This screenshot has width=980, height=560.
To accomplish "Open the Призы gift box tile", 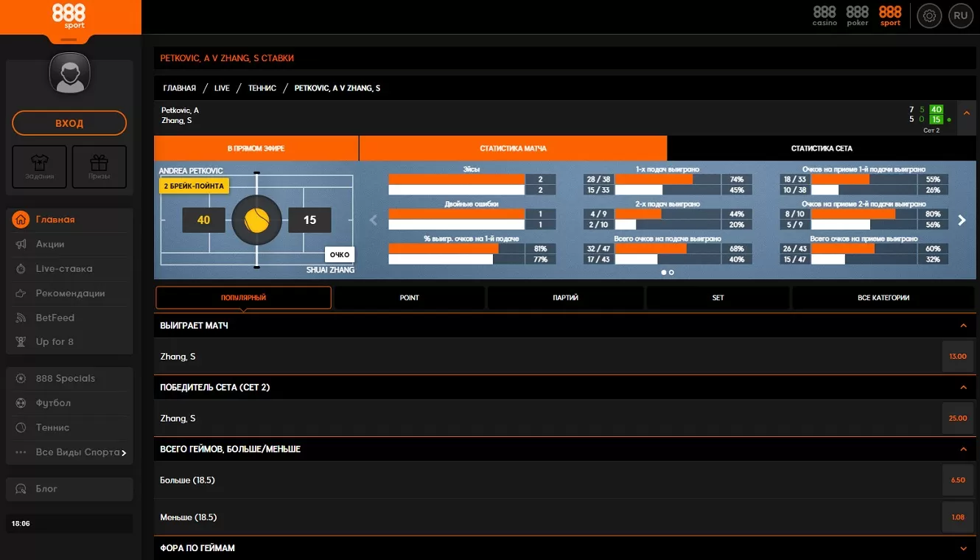I will [x=99, y=167].
